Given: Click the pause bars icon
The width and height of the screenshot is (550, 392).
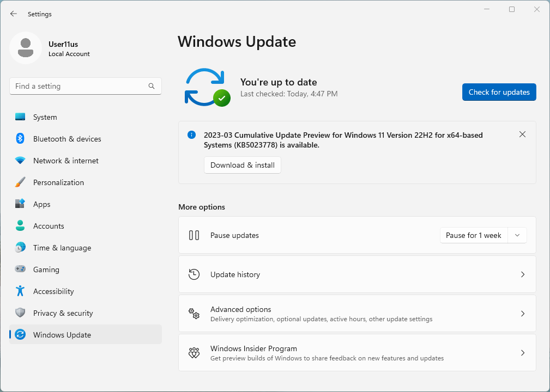Looking at the screenshot, I should [x=194, y=235].
